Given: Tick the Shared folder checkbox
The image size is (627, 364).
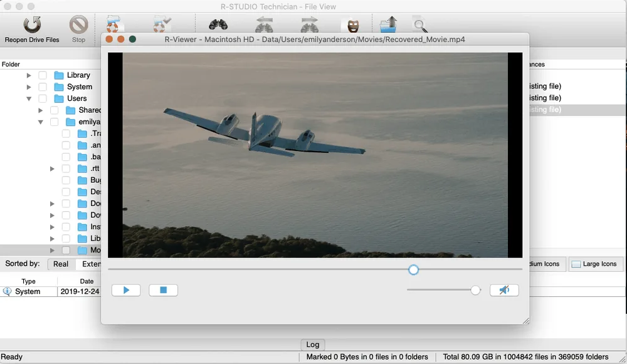Looking at the screenshot, I should click(55, 110).
